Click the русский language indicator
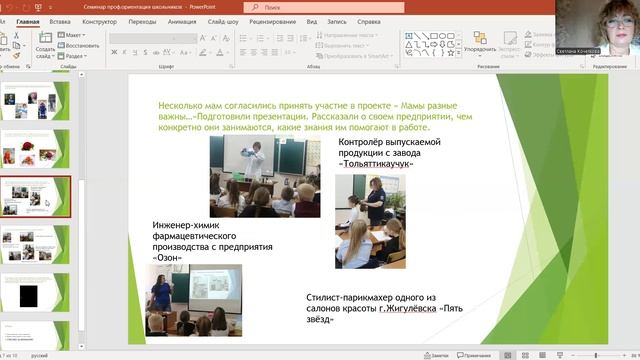 pyautogui.click(x=40, y=356)
